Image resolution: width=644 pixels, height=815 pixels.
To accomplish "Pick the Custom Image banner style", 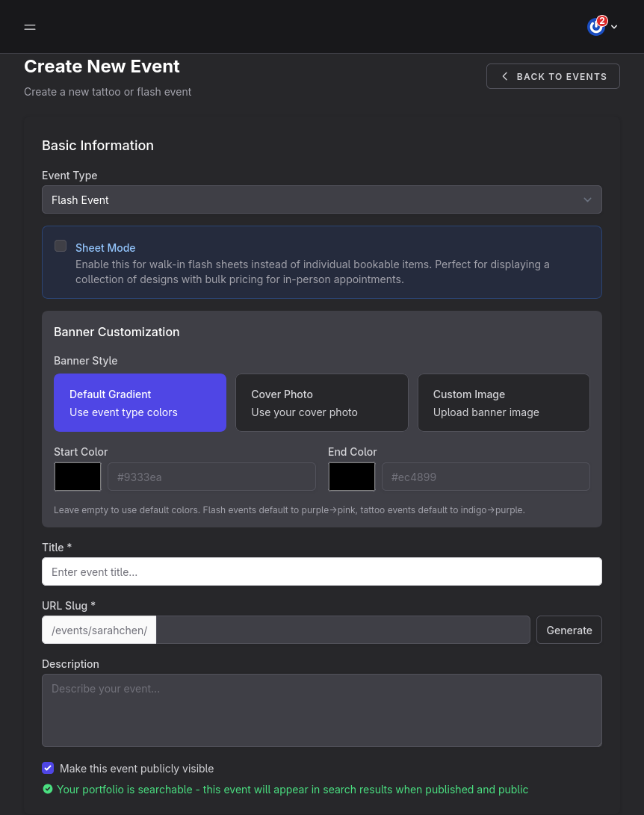I will (x=504, y=403).
